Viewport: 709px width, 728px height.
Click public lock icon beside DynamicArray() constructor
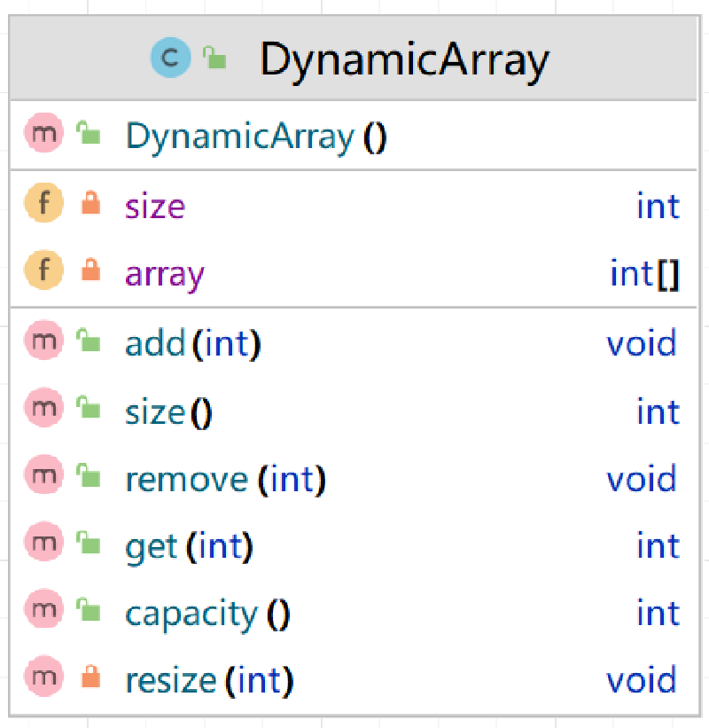(89, 132)
